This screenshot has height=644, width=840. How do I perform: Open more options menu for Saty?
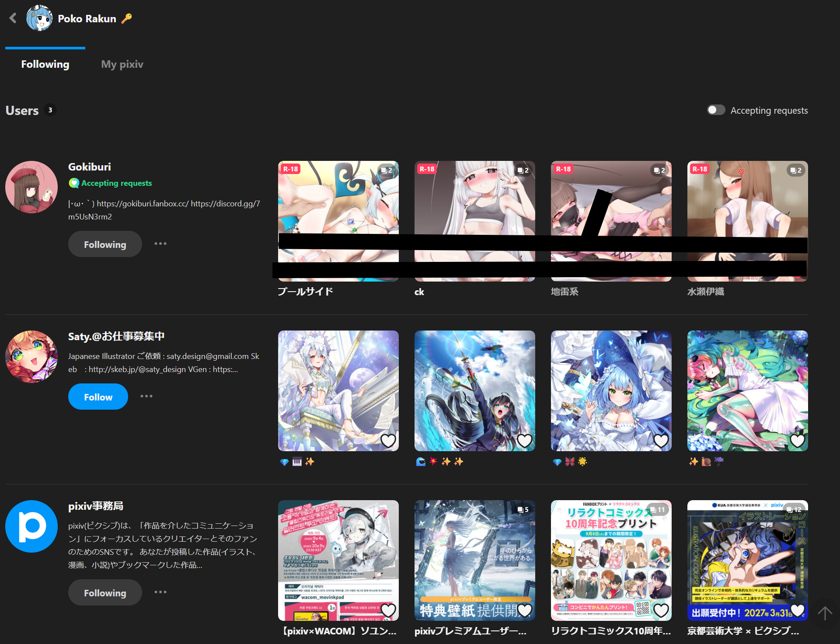(146, 396)
